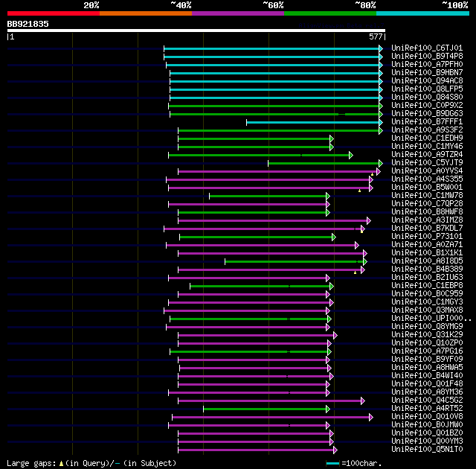This screenshot has height=469, width=476.
Task: Click the short cyan bar for B7FFF1
Action: coord(313,122)
